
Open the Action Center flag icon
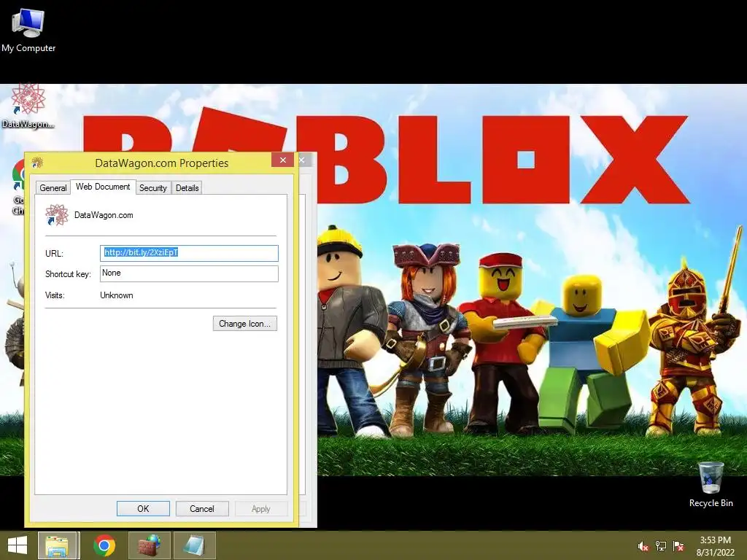click(x=678, y=546)
